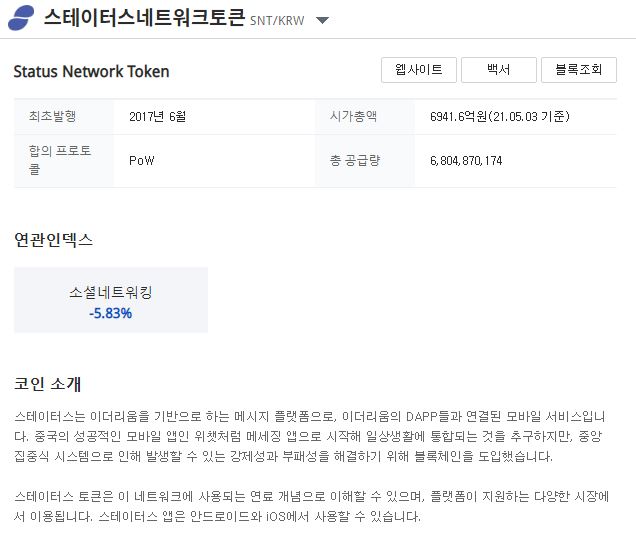Click the -5.83% index change value

(110, 313)
